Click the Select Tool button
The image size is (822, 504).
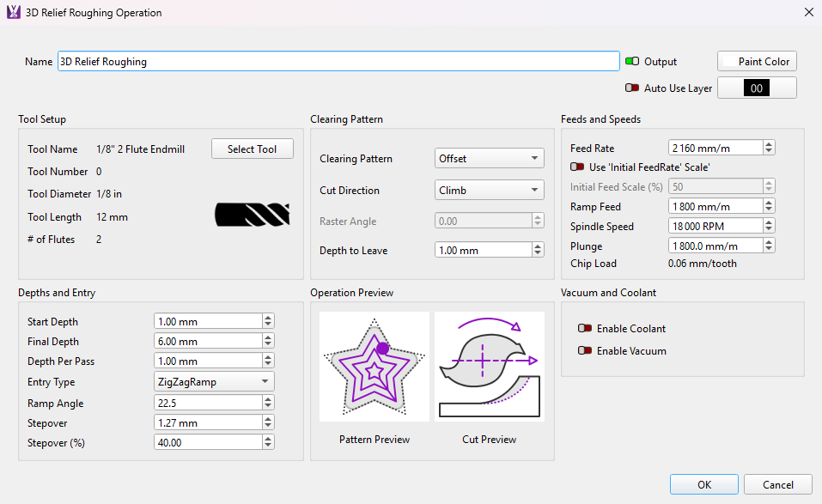pyautogui.click(x=253, y=149)
